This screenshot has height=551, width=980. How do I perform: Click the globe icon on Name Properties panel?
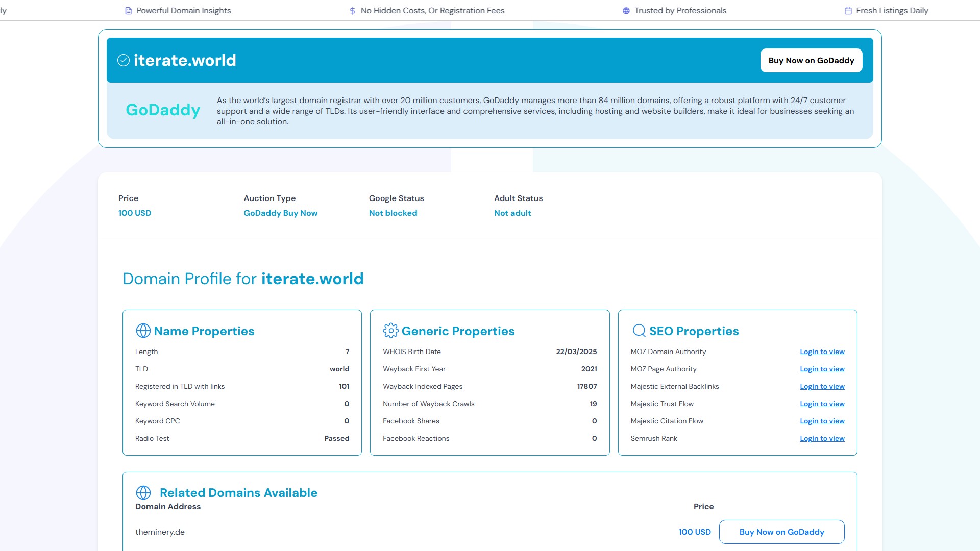[143, 331]
